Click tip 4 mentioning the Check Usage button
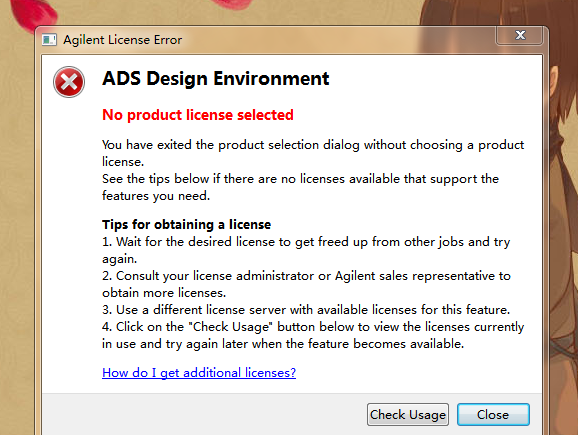This screenshot has width=578, height=435. pyautogui.click(x=313, y=335)
